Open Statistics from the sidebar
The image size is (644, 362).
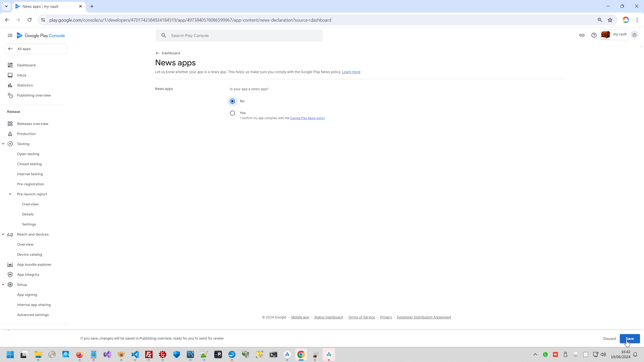pos(25,85)
